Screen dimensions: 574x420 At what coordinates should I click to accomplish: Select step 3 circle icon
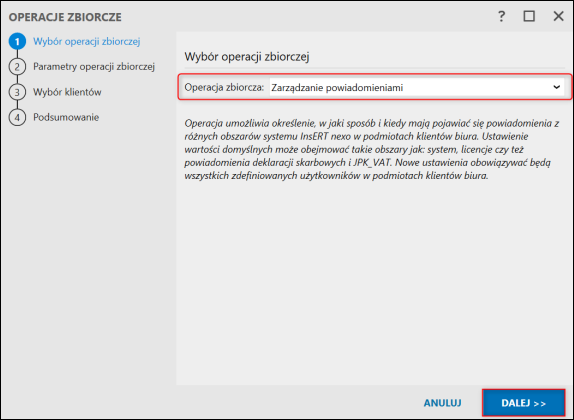[17, 92]
